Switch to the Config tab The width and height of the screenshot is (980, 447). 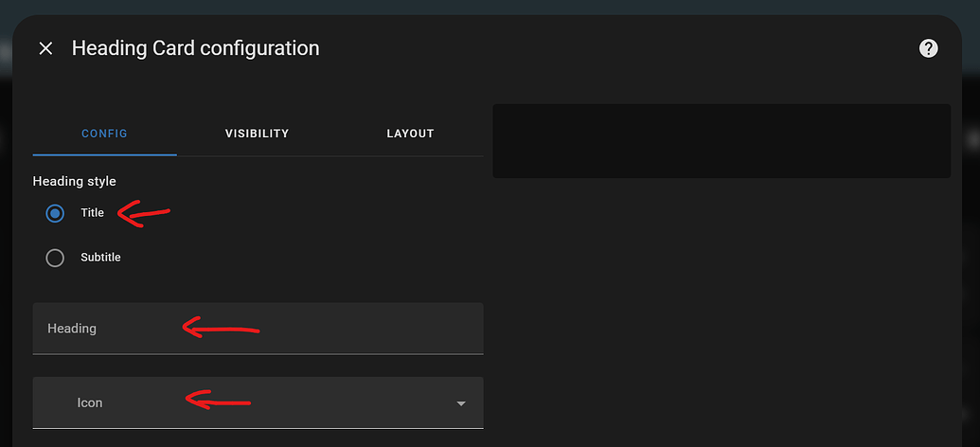click(104, 134)
